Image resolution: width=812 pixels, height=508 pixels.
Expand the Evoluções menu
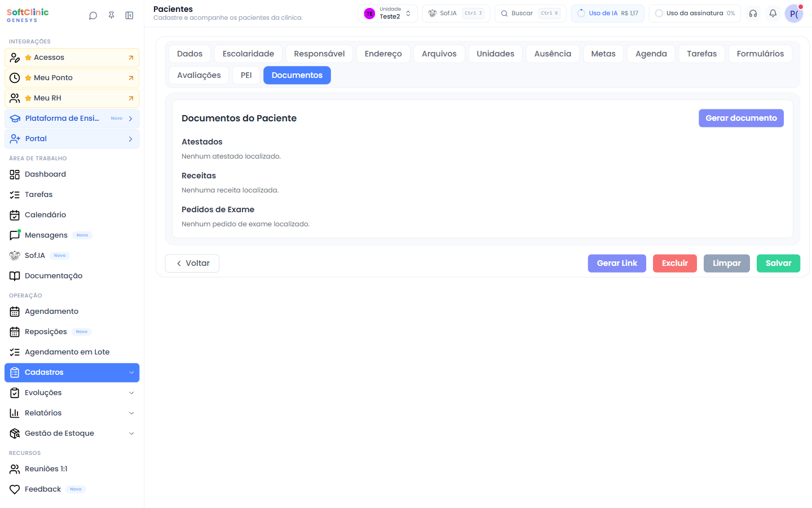72,393
